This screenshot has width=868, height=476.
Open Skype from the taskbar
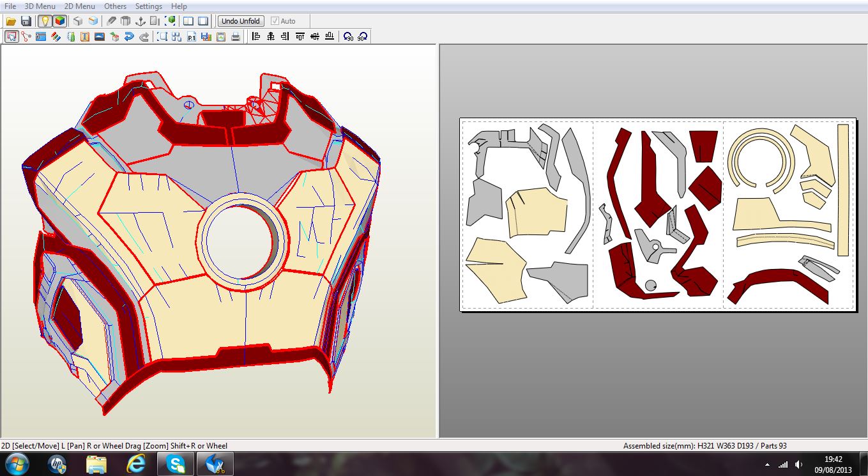coord(176,464)
